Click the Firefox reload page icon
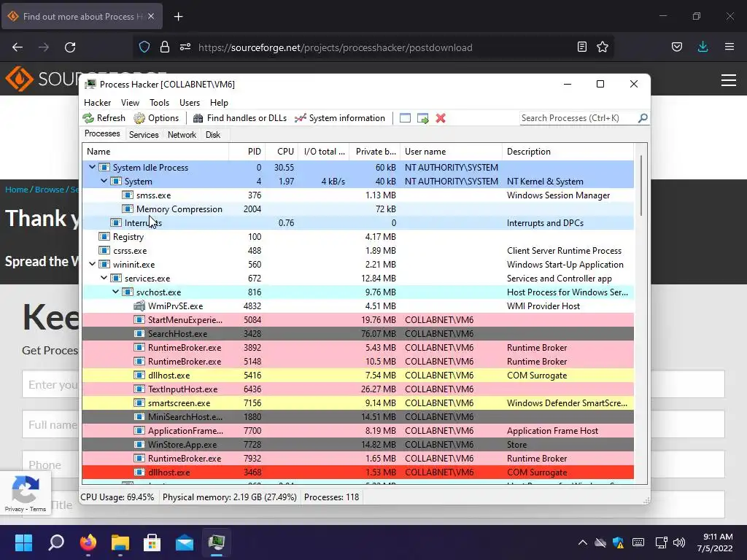Image resolution: width=747 pixels, height=560 pixels. click(x=70, y=47)
